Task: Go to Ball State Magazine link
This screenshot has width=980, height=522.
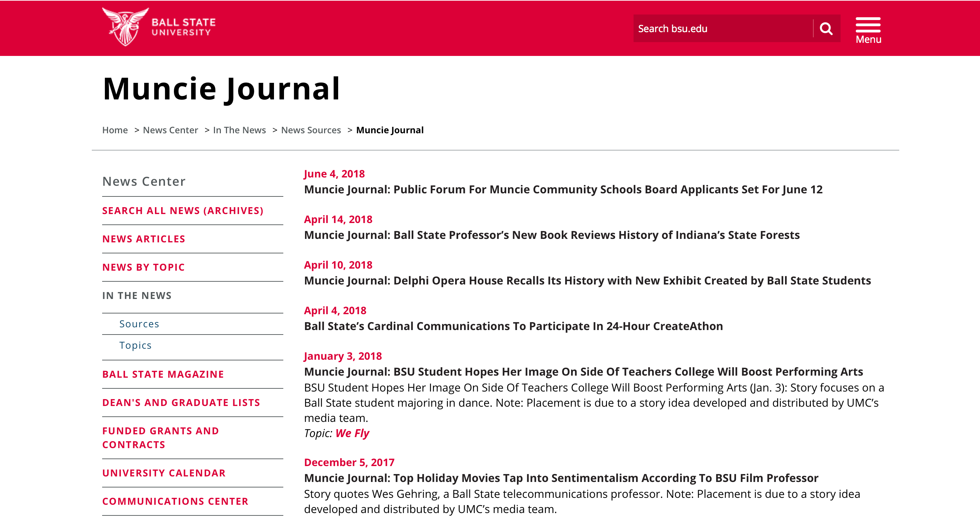Action: 163,374
